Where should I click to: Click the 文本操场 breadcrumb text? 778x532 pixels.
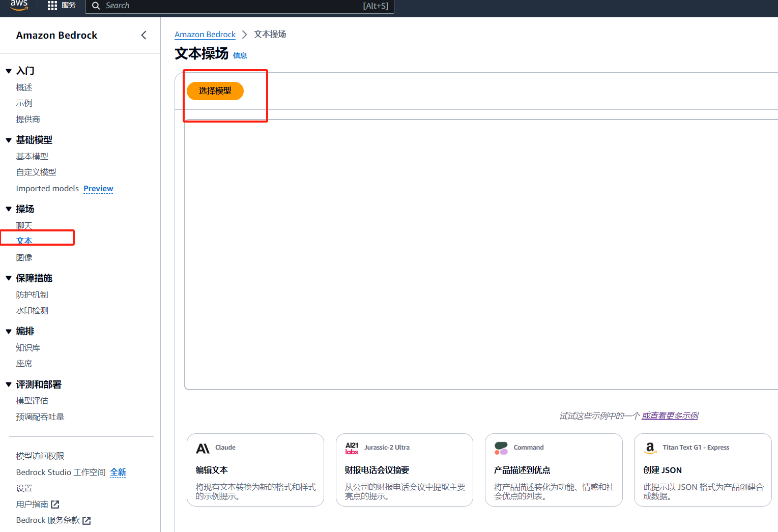point(270,35)
